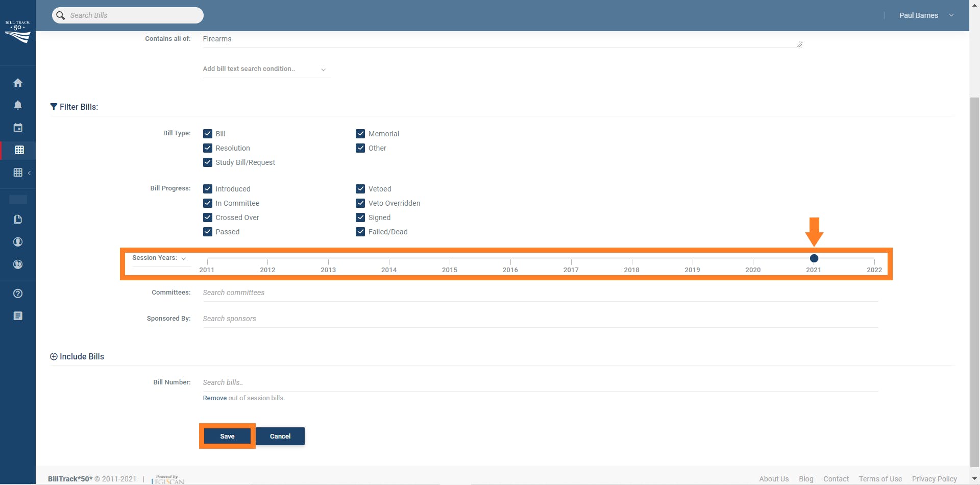Open the single-user profile sidebar icon
The height and width of the screenshot is (485, 980).
coord(18,242)
